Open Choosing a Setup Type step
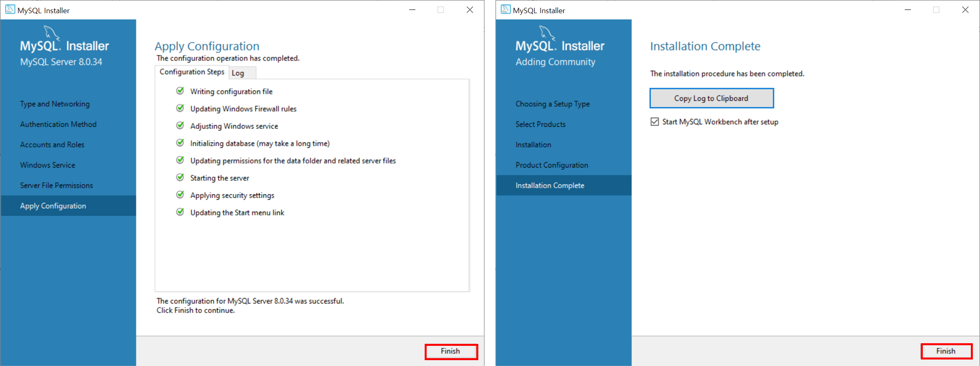 [x=552, y=104]
